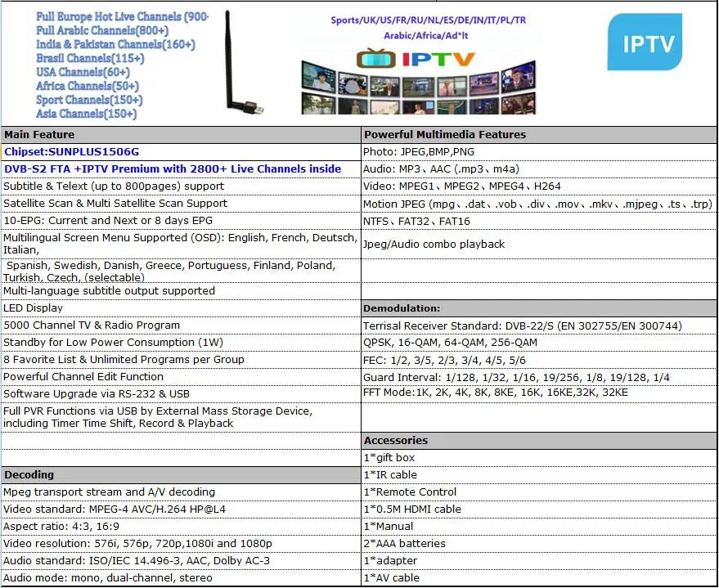Click the 'Africa Channels(50+)' line

88,86
